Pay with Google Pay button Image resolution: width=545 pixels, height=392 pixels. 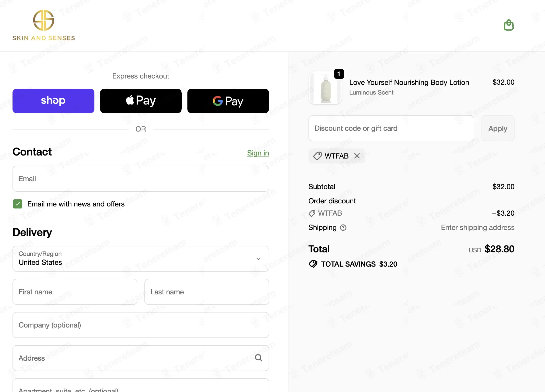228,101
